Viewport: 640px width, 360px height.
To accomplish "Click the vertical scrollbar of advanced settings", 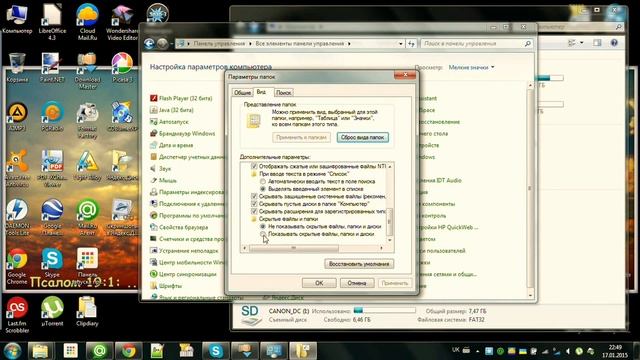I will tap(389, 221).
